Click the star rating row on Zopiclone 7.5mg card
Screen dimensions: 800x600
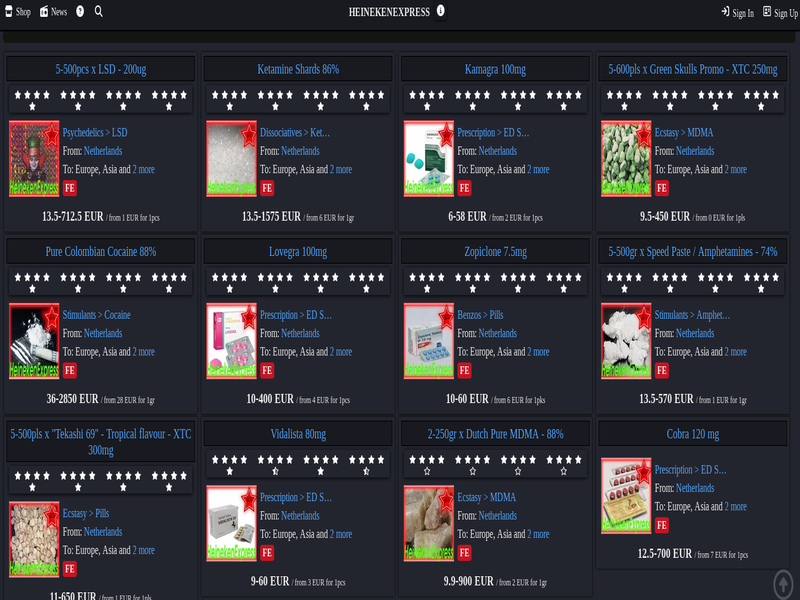(x=495, y=283)
